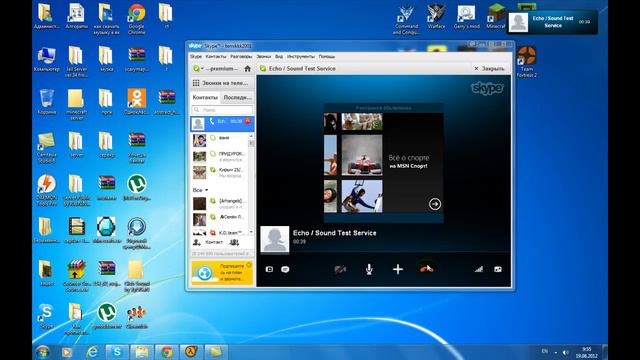Turn on the crossed-out video camera
Screen dimensions: 640x360
[x=340, y=269]
